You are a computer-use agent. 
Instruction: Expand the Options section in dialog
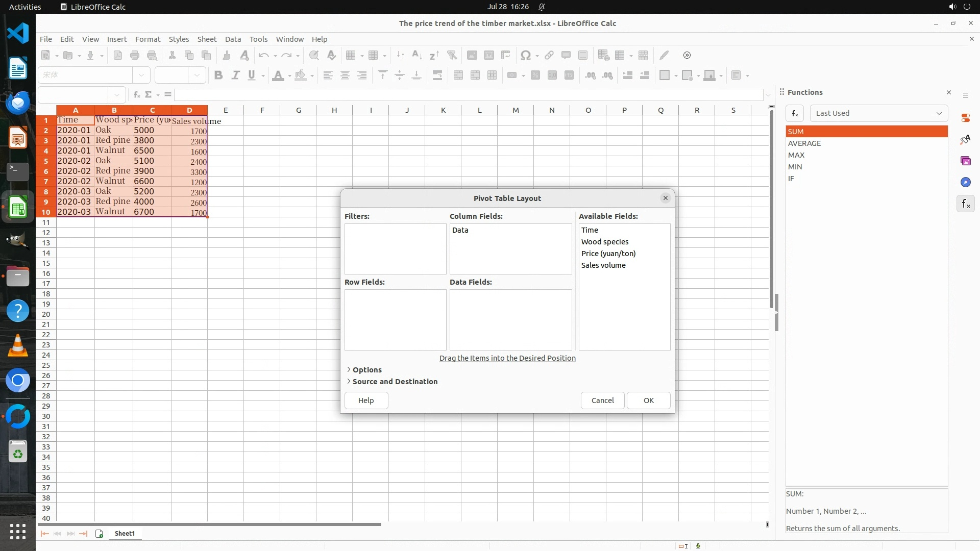(366, 370)
